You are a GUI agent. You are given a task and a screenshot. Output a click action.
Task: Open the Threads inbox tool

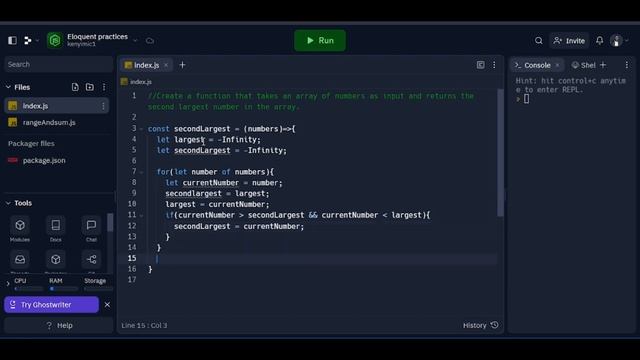point(20,262)
